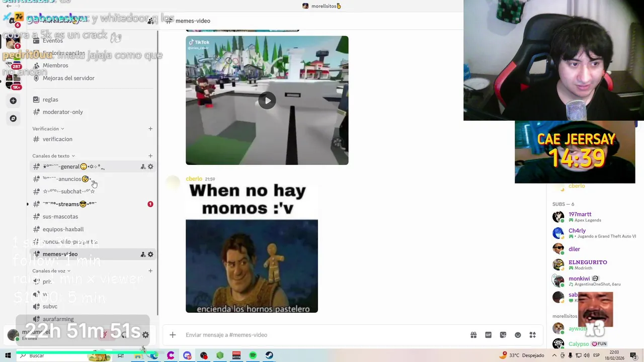644x362 pixels.
Task: Open Discord from the taskbar
Action: (187, 355)
